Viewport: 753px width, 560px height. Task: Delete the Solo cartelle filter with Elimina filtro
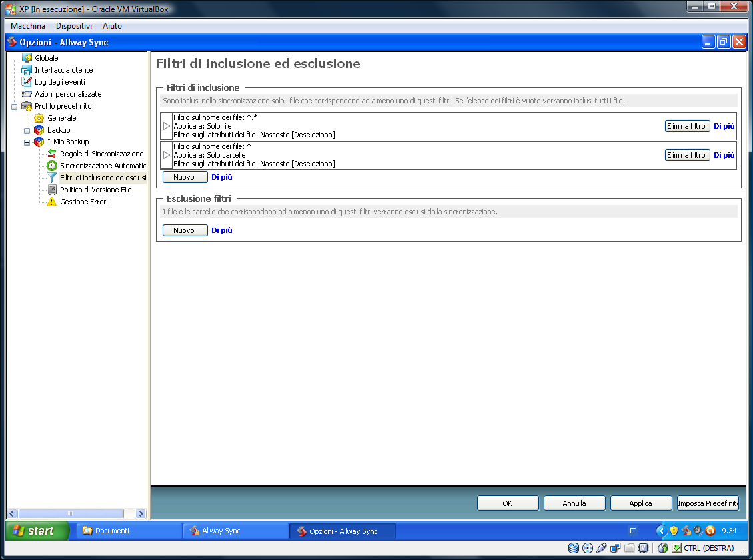pos(687,155)
